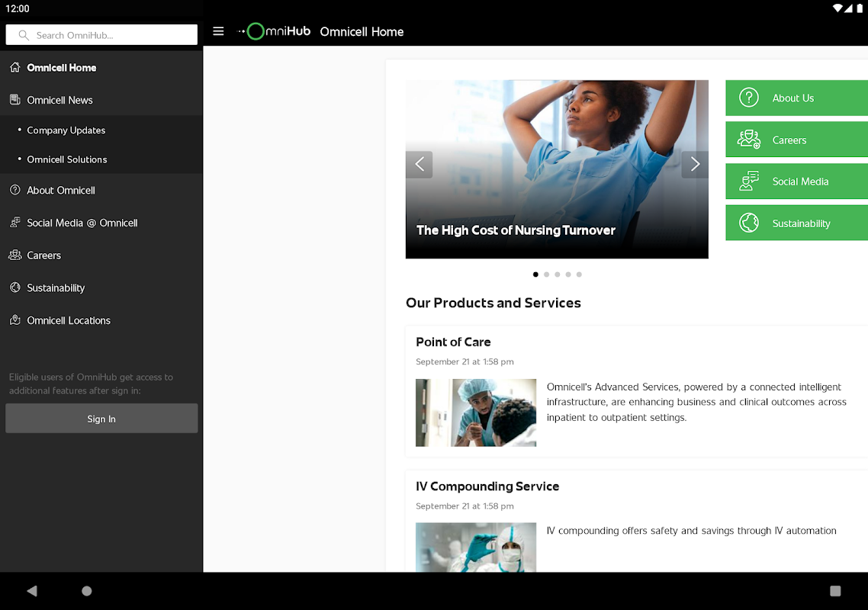Open the Point of Care article title
The image size is (868, 610).
(453, 342)
